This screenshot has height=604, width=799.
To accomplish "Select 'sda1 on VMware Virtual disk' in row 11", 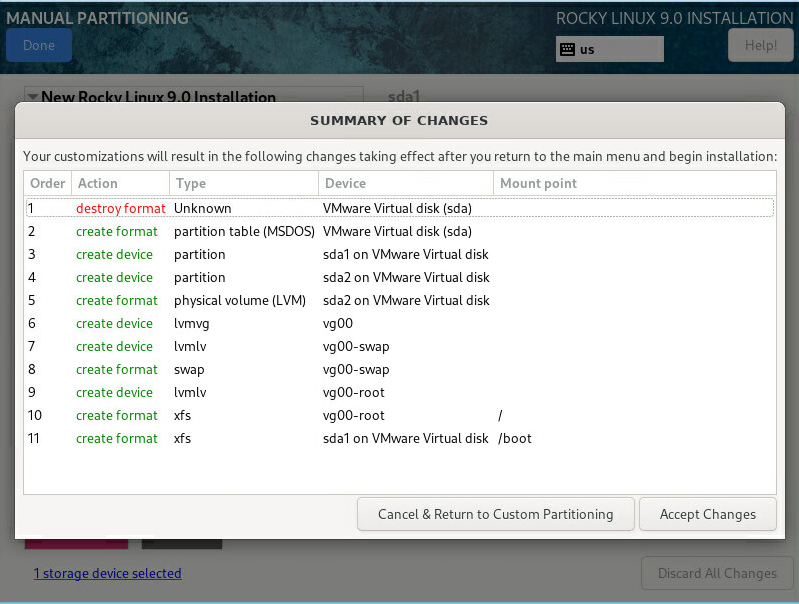I will 406,439.
